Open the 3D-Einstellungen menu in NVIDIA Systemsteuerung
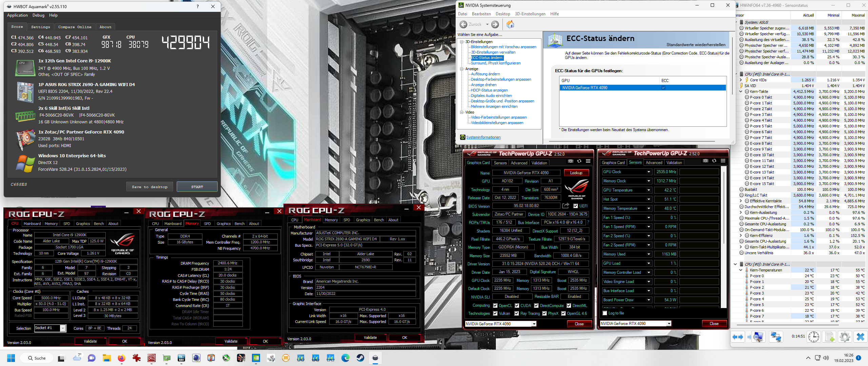Viewport: 868px width, 366px height. coord(530,14)
